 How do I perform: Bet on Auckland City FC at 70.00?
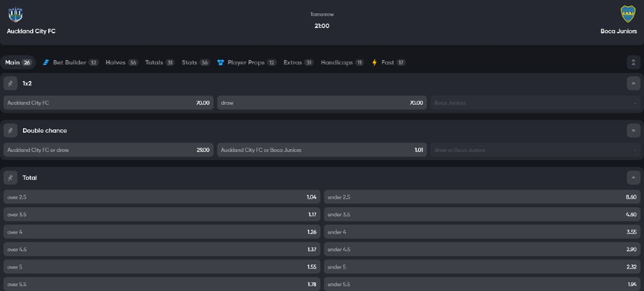[108, 103]
